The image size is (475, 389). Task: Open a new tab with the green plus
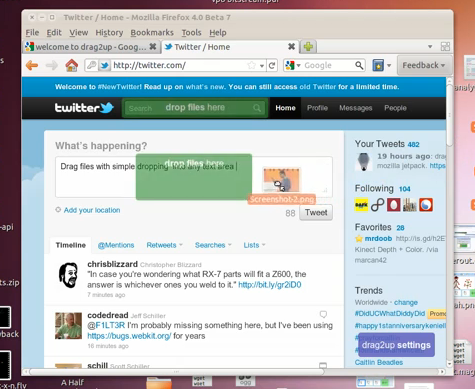[308, 47]
